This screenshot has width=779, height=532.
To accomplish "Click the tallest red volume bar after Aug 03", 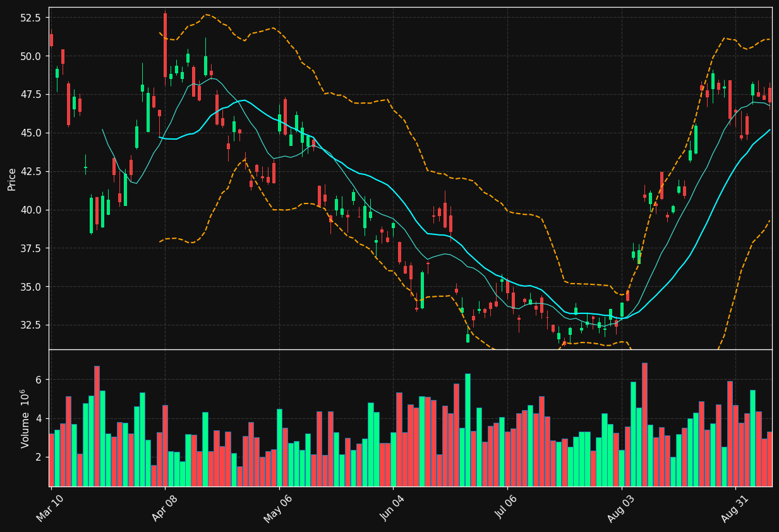I will point(644,425).
